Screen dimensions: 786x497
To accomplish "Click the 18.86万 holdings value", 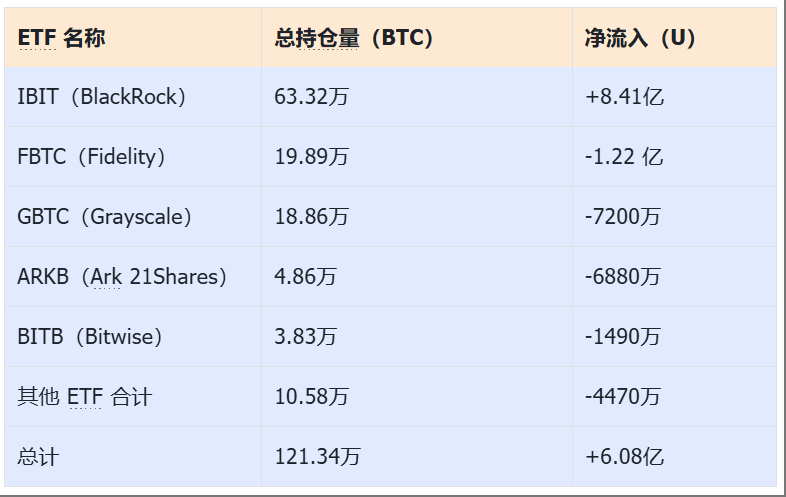I will click(311, 217).
